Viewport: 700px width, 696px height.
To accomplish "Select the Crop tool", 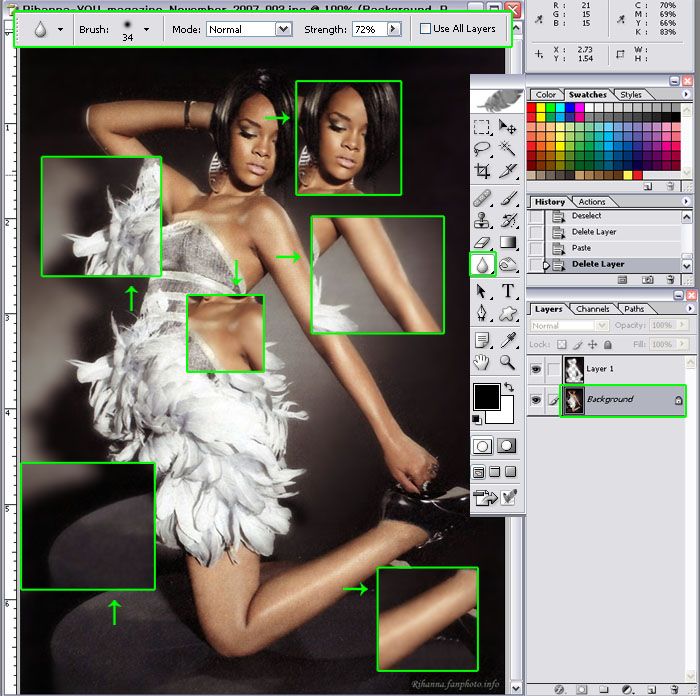I will (x=482, y=171).
